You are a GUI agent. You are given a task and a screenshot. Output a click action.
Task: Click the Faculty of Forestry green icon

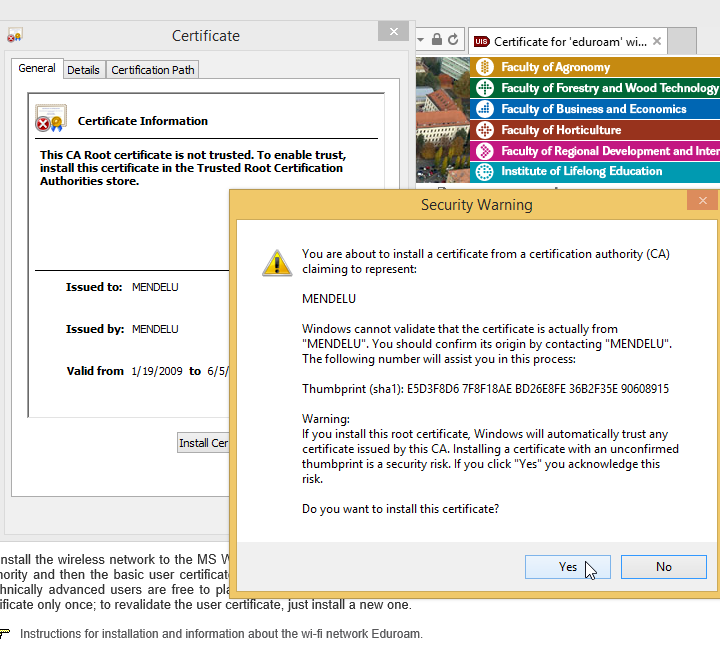click(x=484, y=88)
